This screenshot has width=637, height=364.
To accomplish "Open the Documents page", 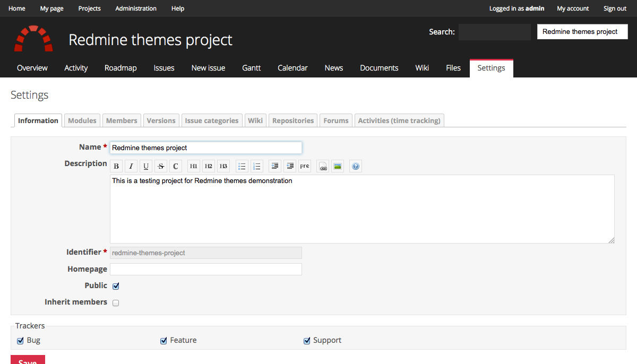I will pos(379,68).
